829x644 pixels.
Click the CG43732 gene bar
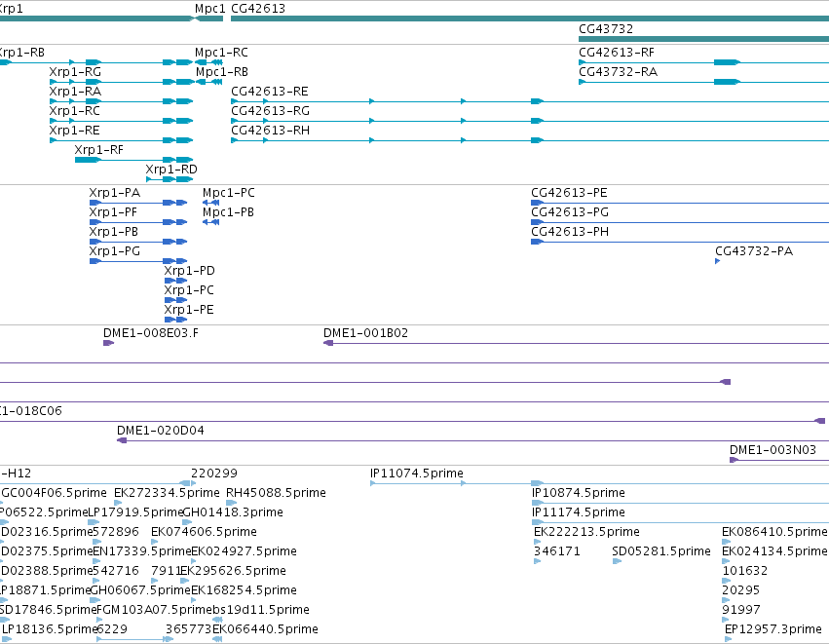(x=703, y=39)
